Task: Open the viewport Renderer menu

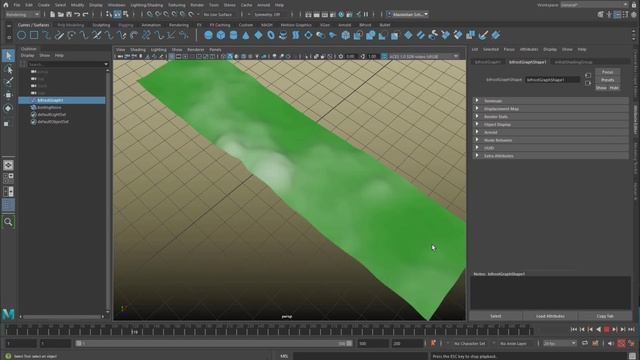Action: (196, 49)
